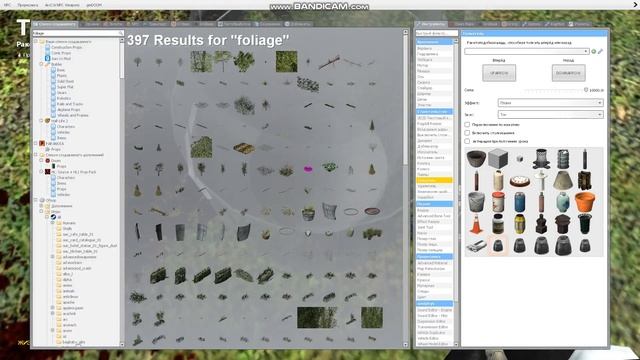The image size is (640, 360).
Task: Open the advancedweapons folder in tree
Action: [80, 257]
